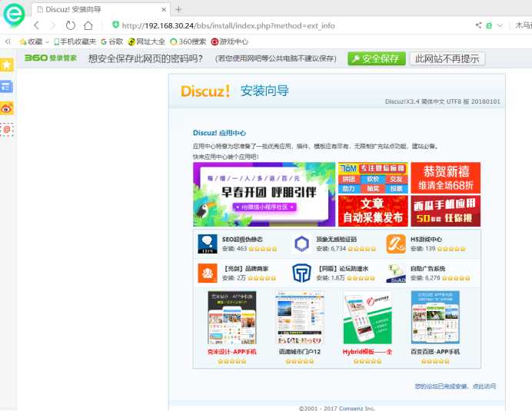Open the Hybrid模板 template thumbnail
The image size is (532, 411).
click(367, 317)
